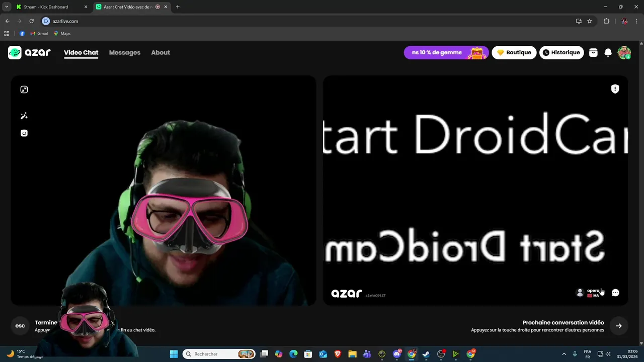Open the Messages tab
Screen dimensions: 644x362
[125, 52]
